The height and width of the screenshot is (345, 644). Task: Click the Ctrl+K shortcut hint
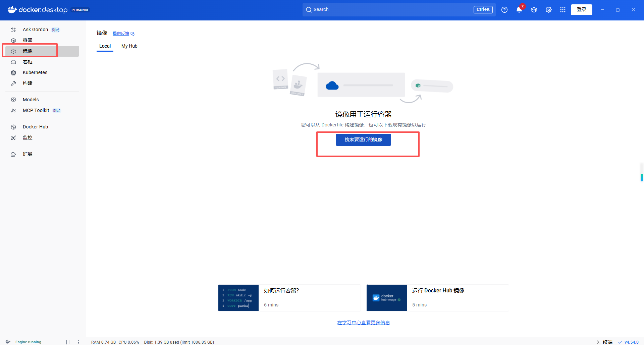pyautogui.click(x=483, y=10)
